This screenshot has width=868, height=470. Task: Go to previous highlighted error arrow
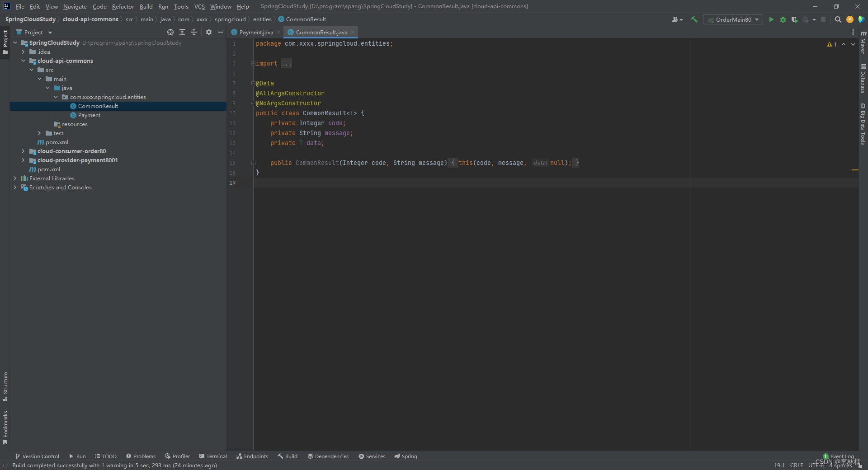pyautogui.click(x=844, y=44)
